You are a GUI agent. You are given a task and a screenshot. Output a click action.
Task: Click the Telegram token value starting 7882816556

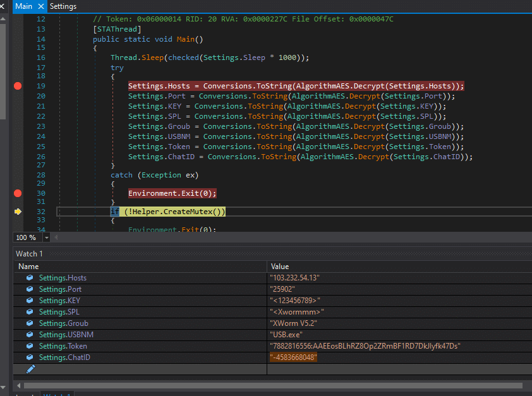point(365,346)
